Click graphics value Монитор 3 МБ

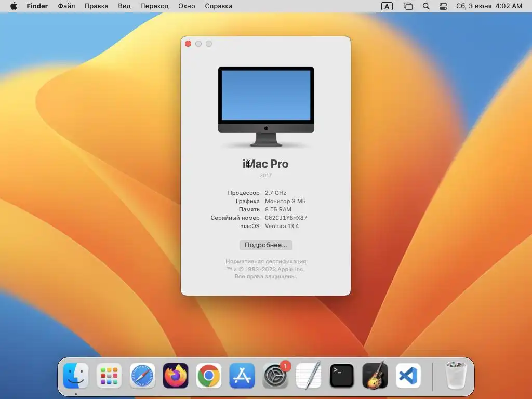(285, 201)
